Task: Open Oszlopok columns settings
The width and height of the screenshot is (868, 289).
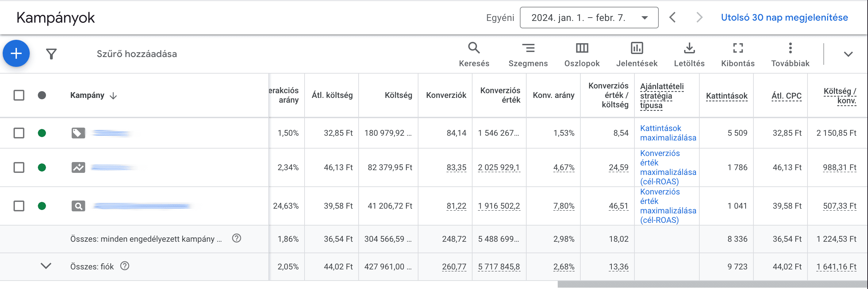Action: (x=582, y=54)
